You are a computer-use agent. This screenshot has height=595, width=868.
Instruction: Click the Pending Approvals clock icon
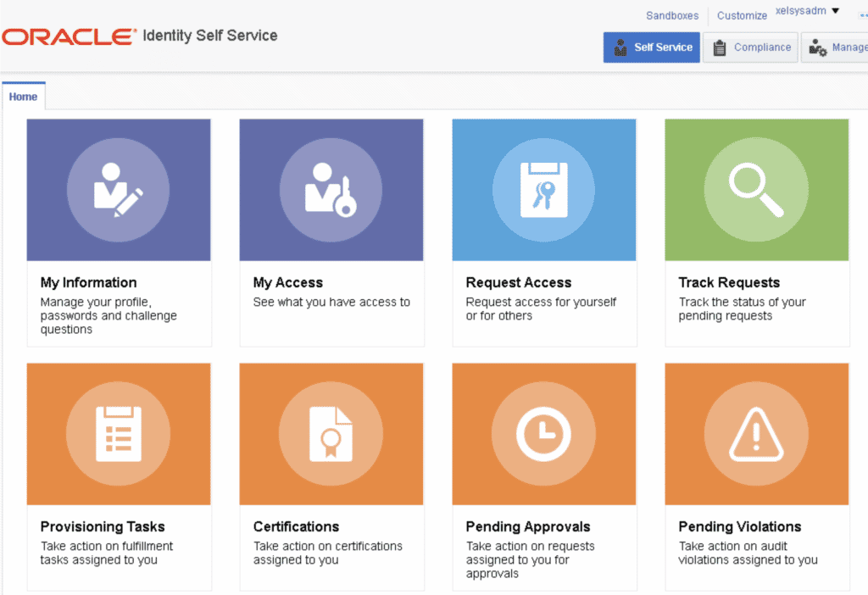click(543, 433)
